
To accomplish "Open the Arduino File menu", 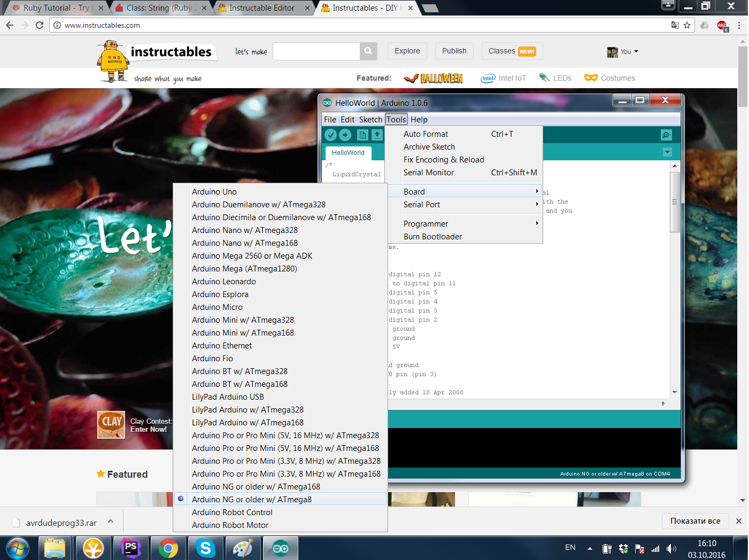I will (330, 119).
